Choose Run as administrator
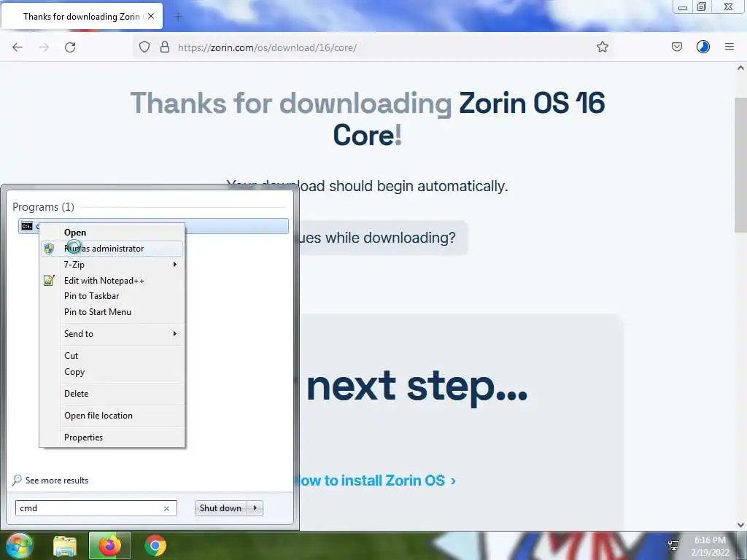This screenshot has height=560, width=747. click(112, 249)
